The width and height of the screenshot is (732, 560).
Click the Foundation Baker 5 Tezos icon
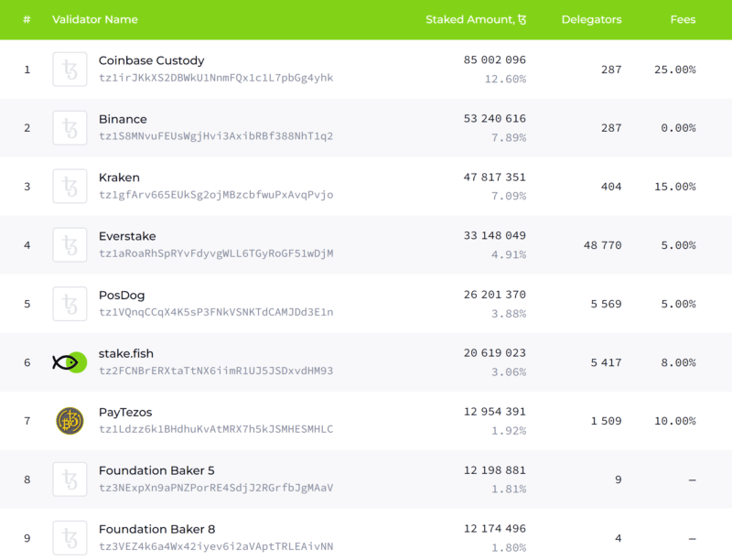[70, 479]
